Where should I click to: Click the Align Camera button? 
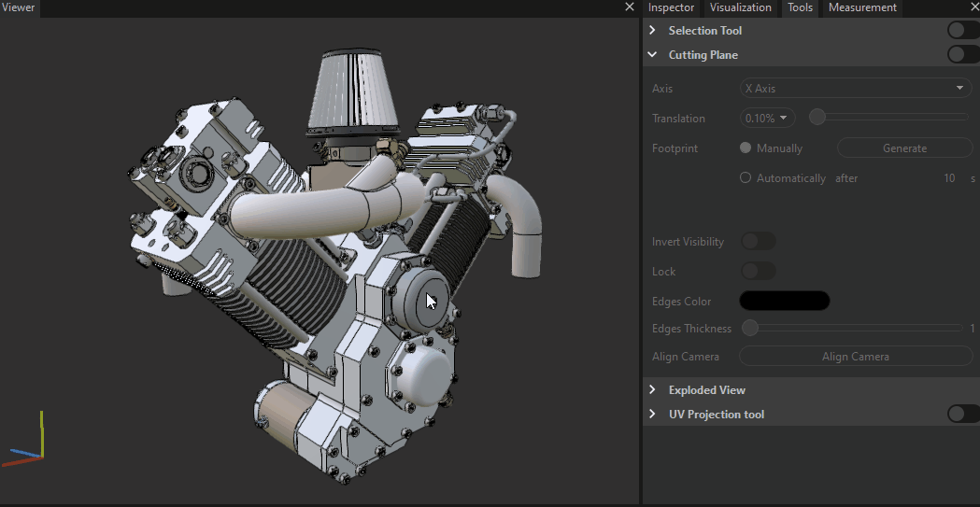[x=855, y=357]
